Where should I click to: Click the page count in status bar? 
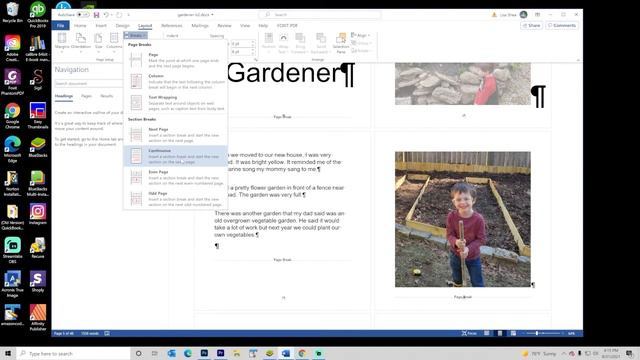(64, 333)
